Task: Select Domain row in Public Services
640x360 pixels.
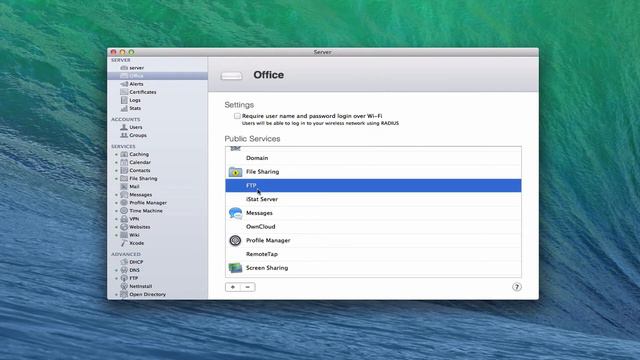Action: click(x=373, y=158)
